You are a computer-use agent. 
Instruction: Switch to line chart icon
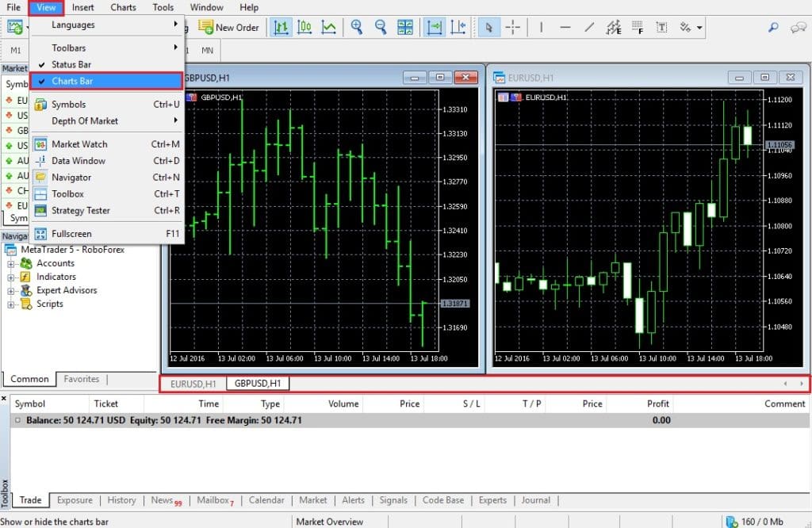pyautogui.click(x=328, y=28)
